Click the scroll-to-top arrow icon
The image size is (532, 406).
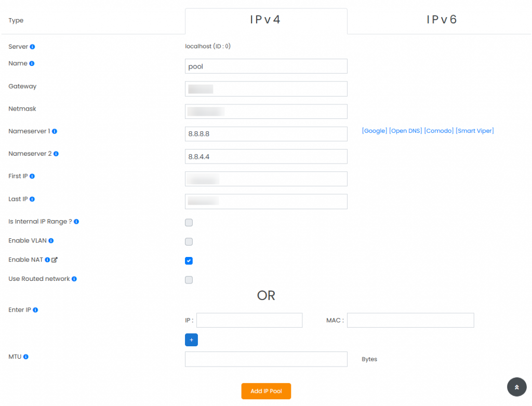click(x=516, y=387)
